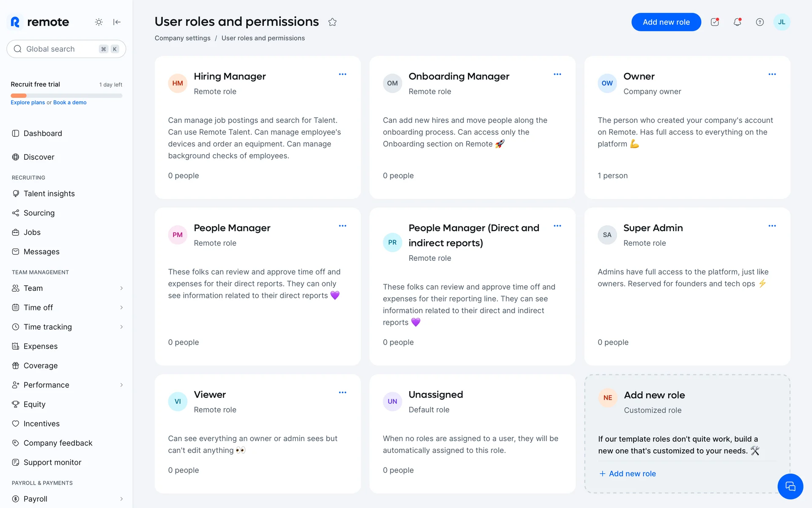This screenshot has width=812, height=508.
Task: Go to Talent insights in sidebar
Action: 49,193
